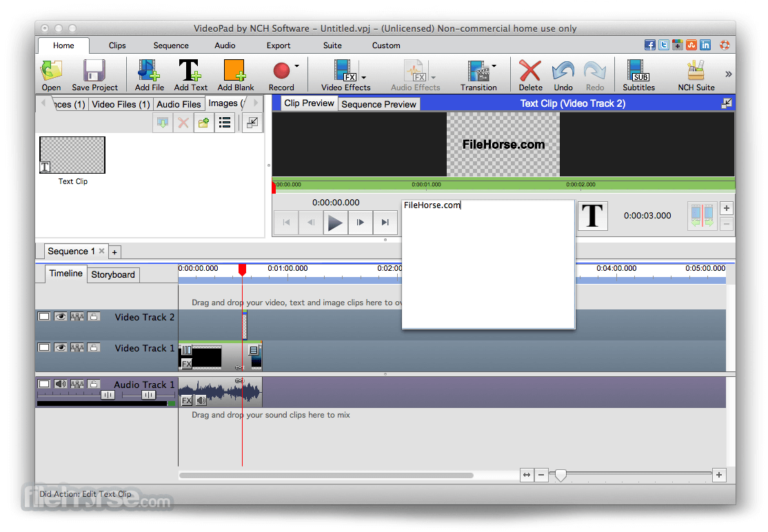
Task: Play the clip preview
Action: pyautogui.click(x=336, y=223)
